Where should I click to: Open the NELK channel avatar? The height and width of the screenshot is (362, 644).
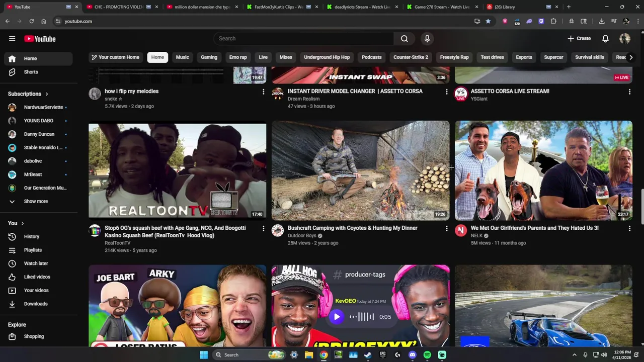tap(461, 231)
